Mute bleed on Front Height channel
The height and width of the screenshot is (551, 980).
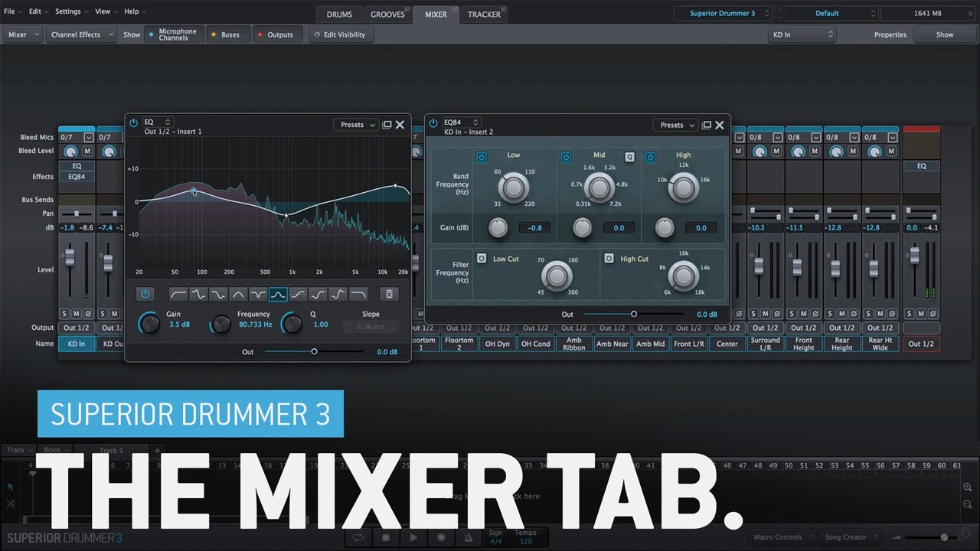(815, 152)
